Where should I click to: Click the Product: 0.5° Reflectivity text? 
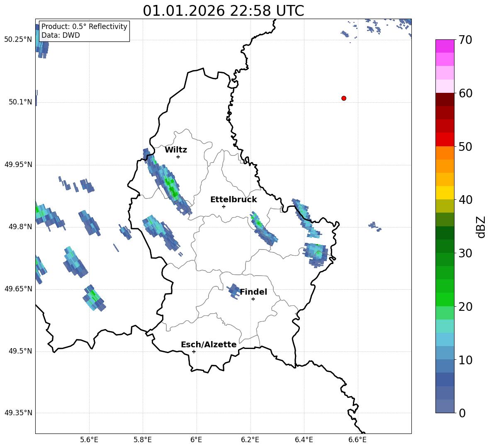[84, 27]
